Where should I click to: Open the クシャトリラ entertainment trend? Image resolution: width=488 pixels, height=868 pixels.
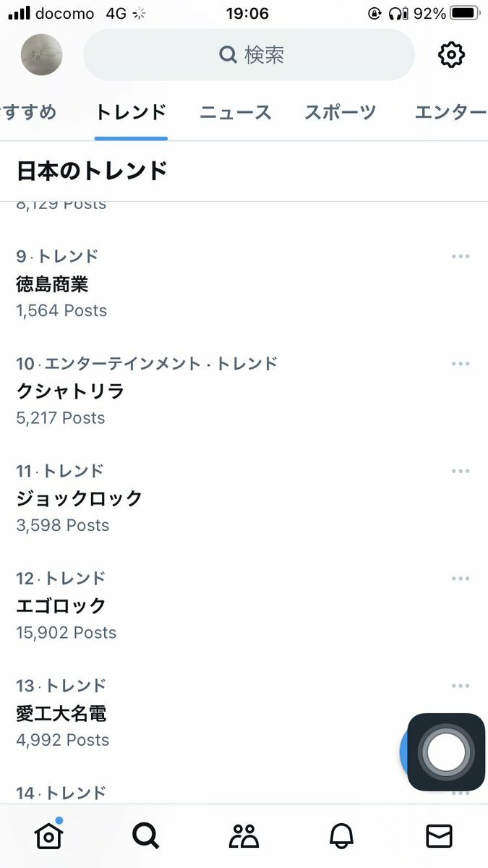point(70,391)
